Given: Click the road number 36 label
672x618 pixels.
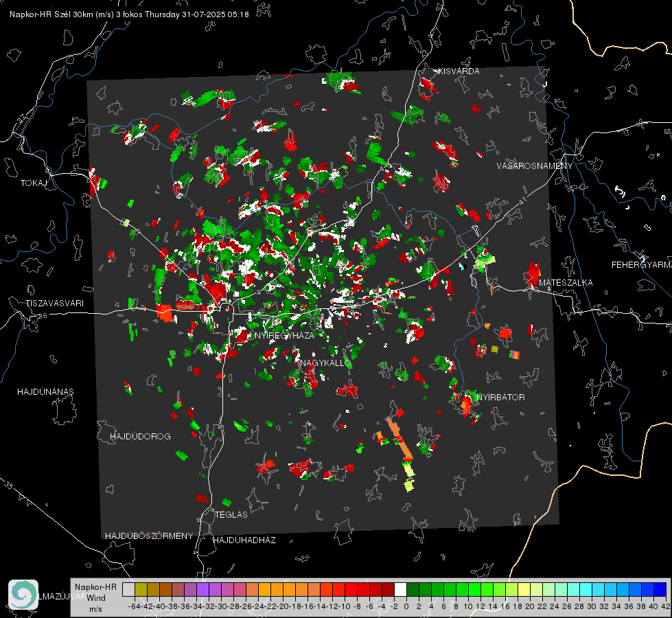Looking at the screenshot, I should [x=43, y=316].
